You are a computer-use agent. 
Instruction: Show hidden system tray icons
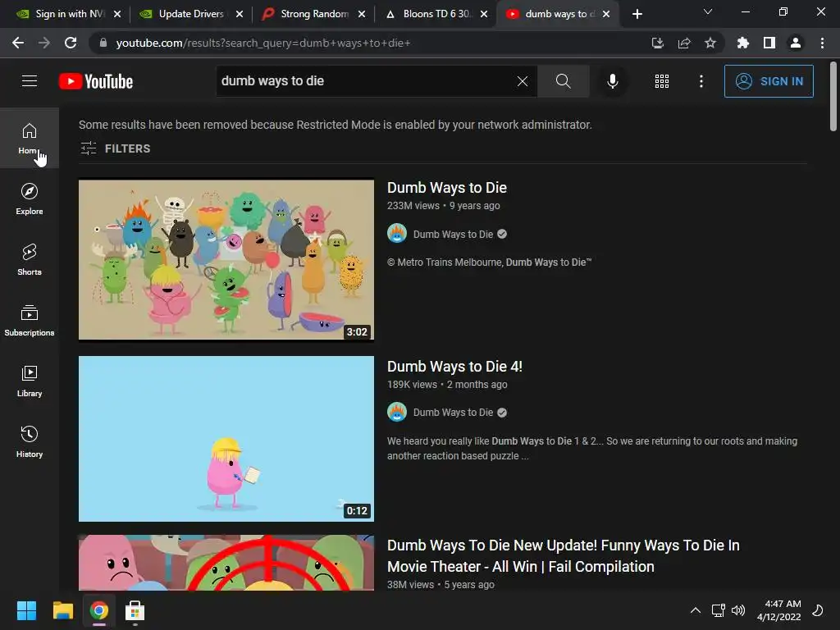pos(696,610)
